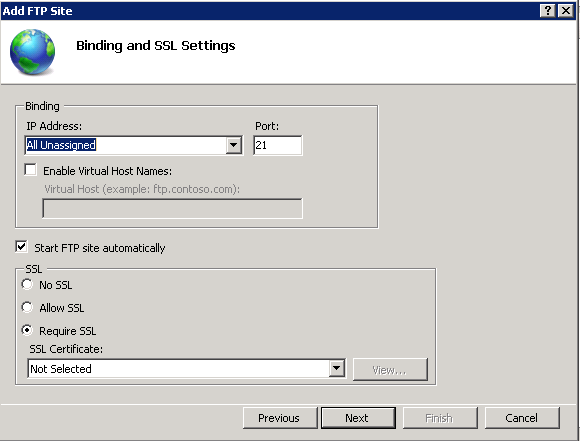This screenshot has height=441, width=580.
Task: Click the Finish button
Action: point(440,418)
